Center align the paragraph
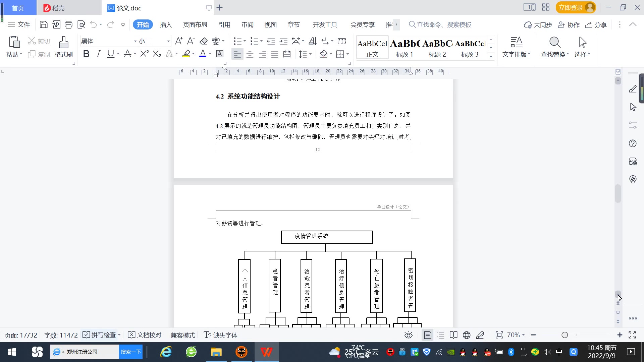Screen dimensions: 644x362 point(250,54)
